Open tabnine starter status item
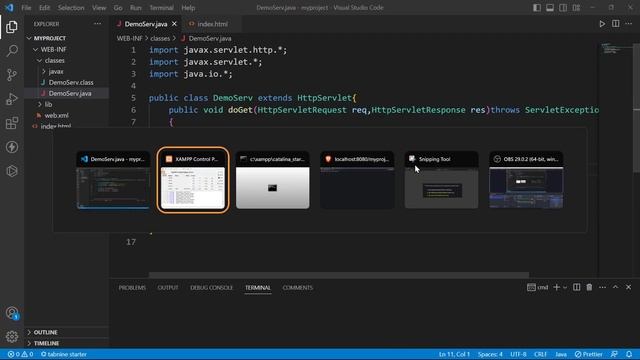This screenshot has height=360, width=640. [64, 354]
